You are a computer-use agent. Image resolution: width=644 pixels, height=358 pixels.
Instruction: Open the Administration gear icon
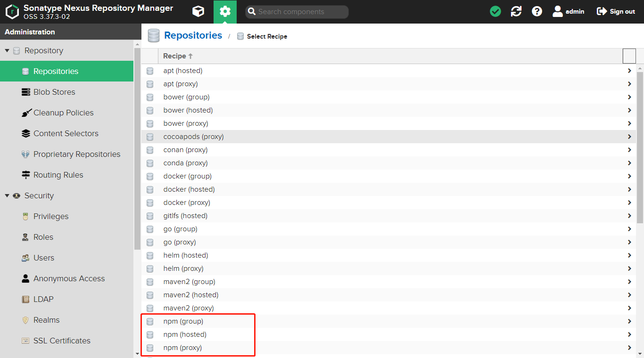pos(225,12)
